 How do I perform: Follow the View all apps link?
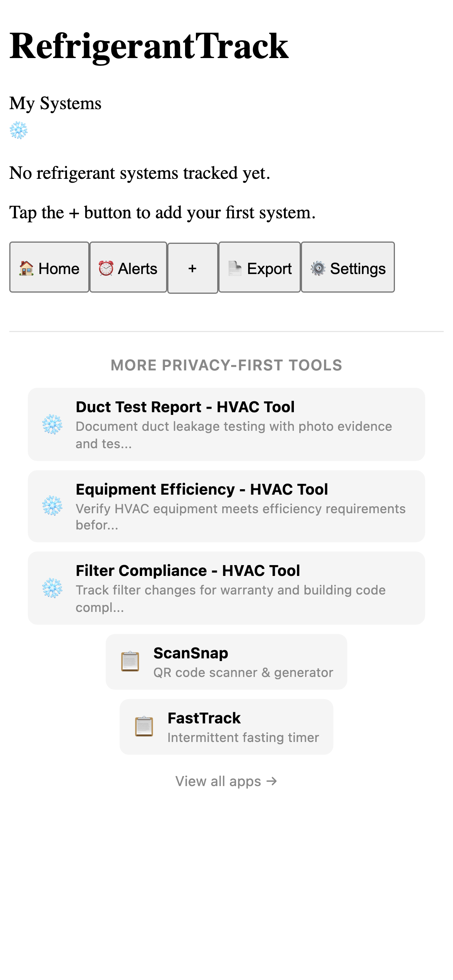point(226,781)
